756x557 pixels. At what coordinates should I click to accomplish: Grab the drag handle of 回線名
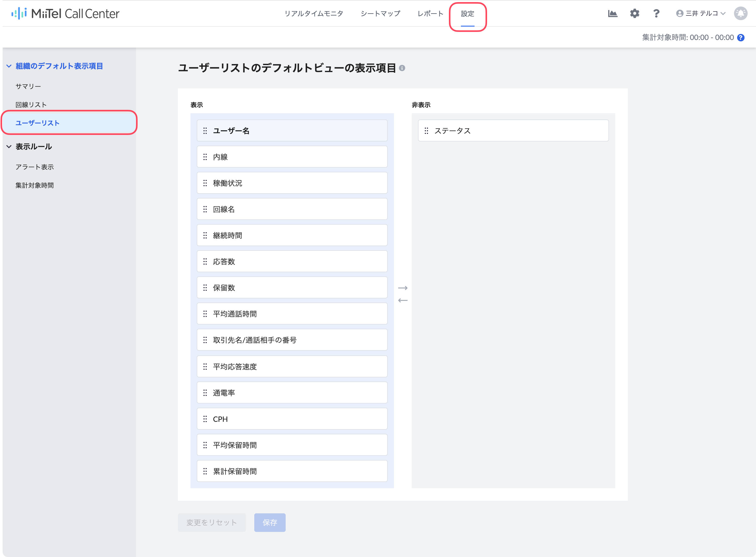[205, 209]
